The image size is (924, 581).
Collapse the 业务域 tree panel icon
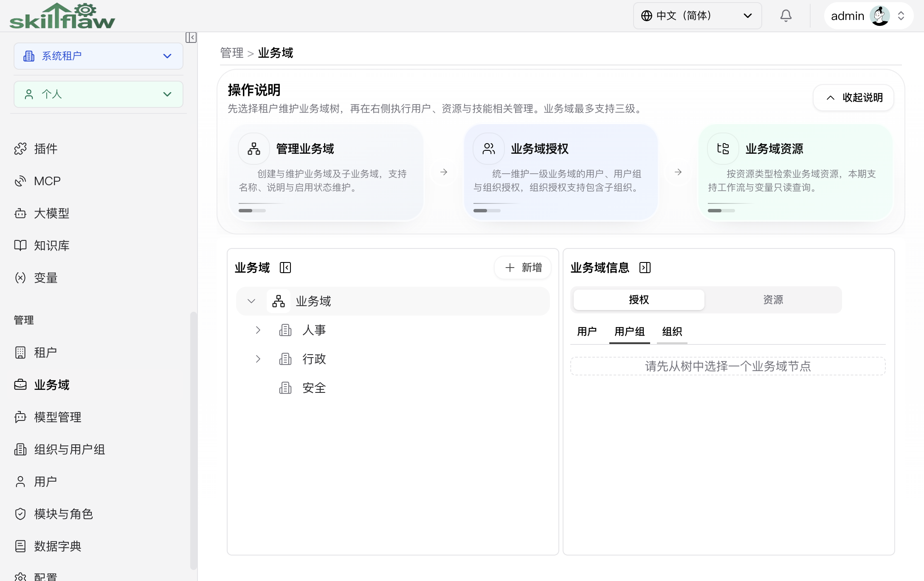point(285,268)
